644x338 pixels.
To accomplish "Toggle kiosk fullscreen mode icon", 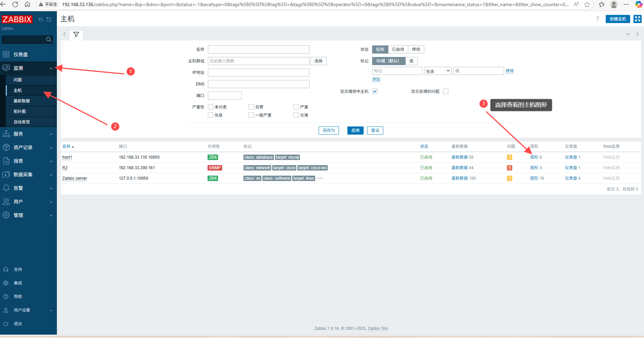I will [x=638, y=19].
